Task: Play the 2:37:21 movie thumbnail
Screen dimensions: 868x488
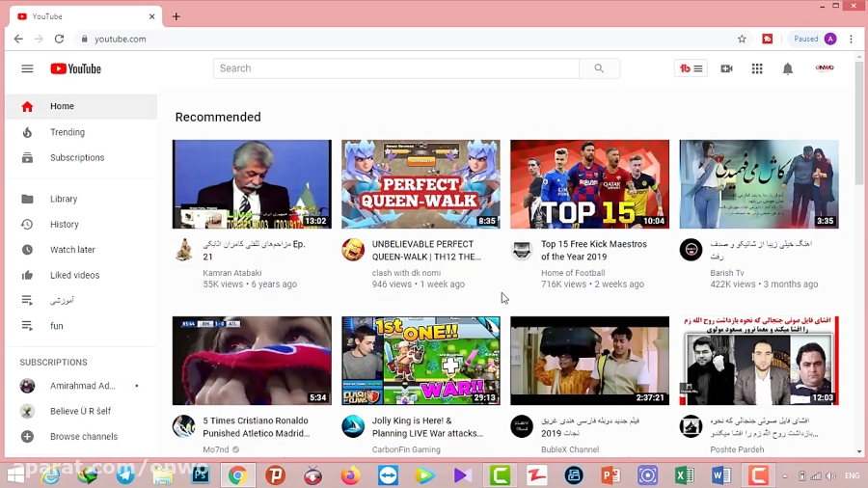Action: (589, 361)
